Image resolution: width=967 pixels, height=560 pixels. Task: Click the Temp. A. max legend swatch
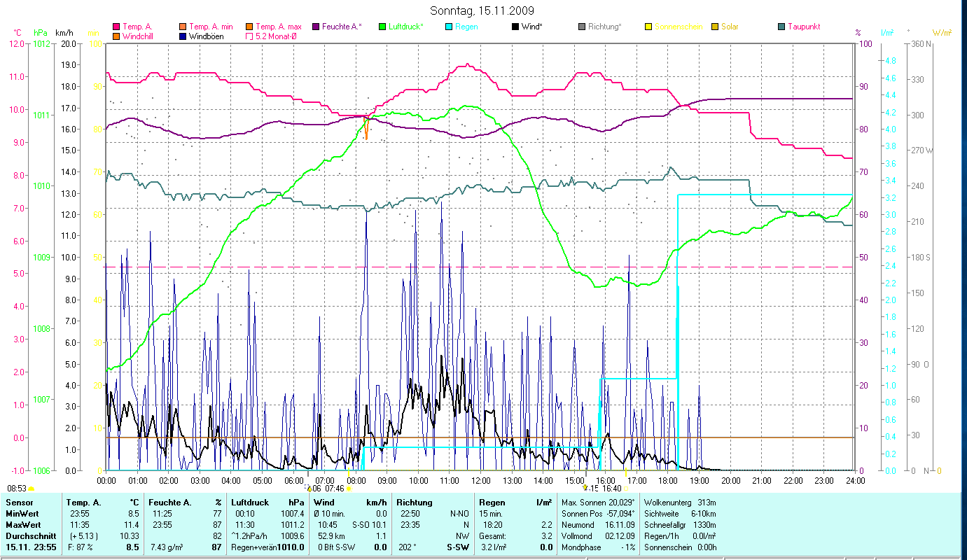click(248, 27)
